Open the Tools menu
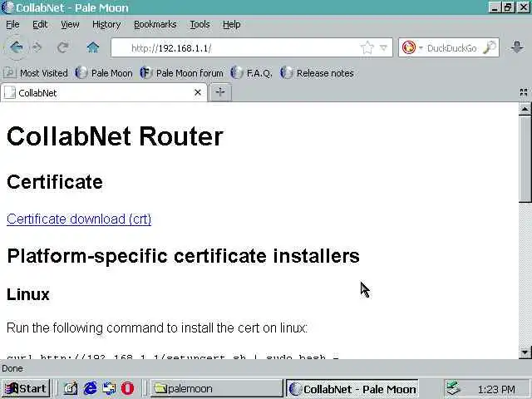The width and height of the screenshot is (532, 399). [x=199, y=24]
